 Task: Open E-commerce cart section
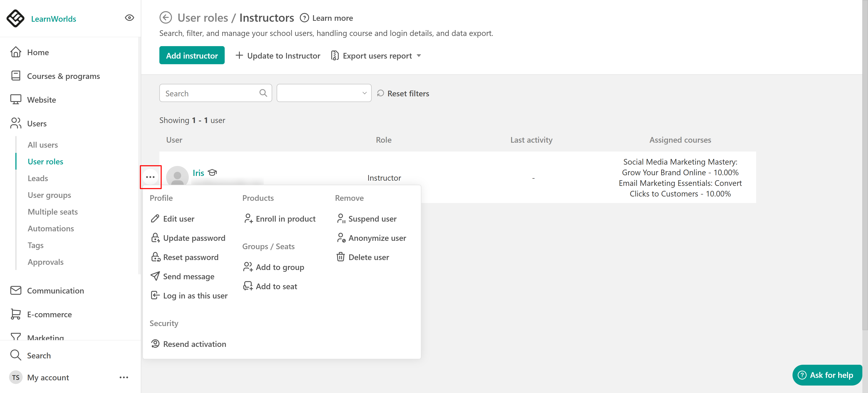point(49,314)
